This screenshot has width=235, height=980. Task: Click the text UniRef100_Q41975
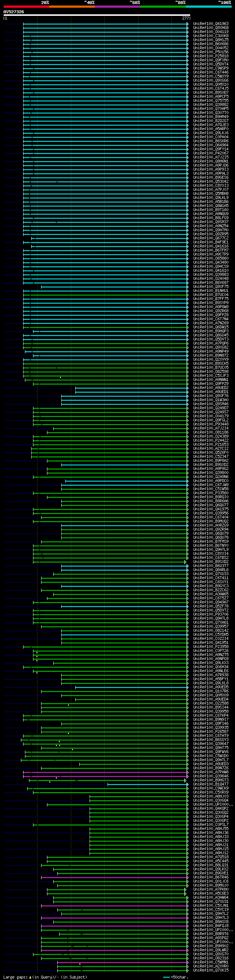pyautogui.click(x=211, y=509)
